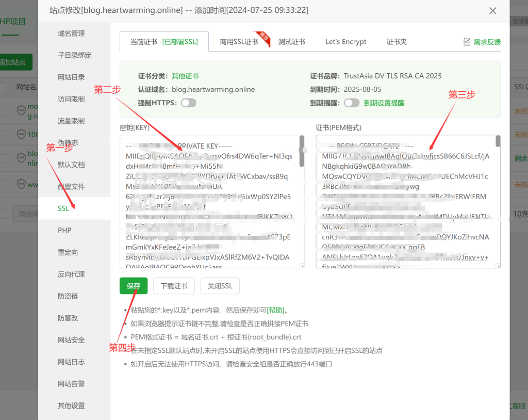Open the 帮助 link in the tips

click(275, 310)
